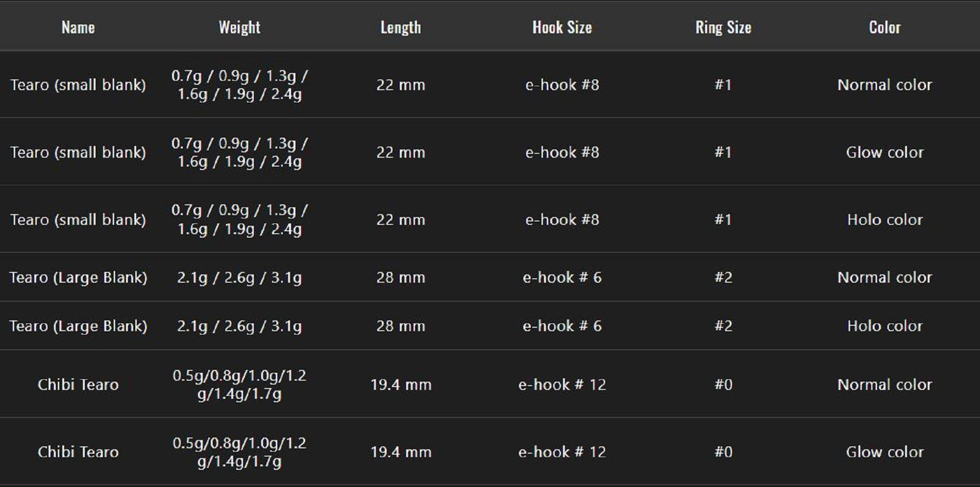
Task: Click Holo color in Tearo small blank row
Action: pyautogui.click(x=884, y=219)
